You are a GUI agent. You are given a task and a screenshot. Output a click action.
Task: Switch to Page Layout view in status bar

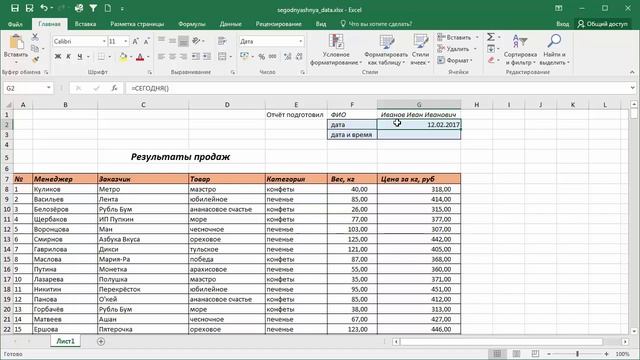click(516, 354)
